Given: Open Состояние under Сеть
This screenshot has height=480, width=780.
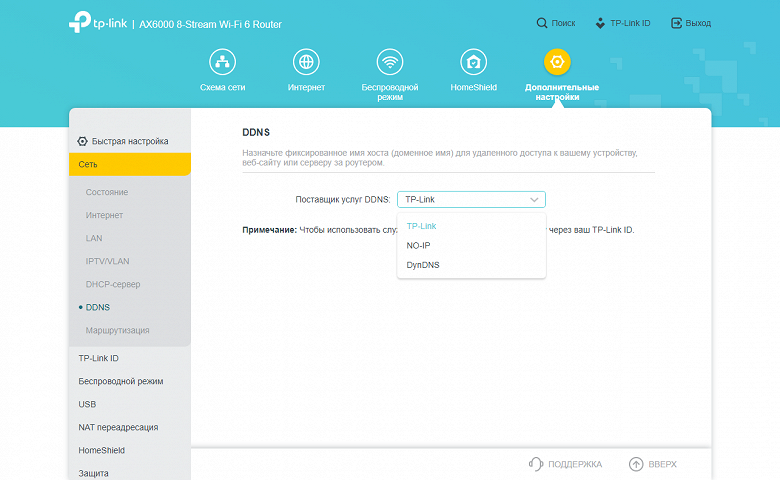Looking at the screenshot, I should point(106,192).
